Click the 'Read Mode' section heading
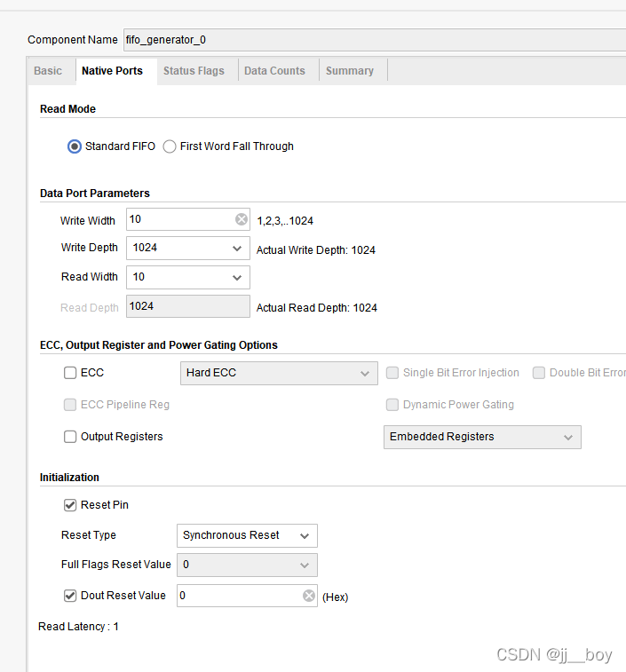This screenshot has height=672, width=626. (x=67, y=109)
